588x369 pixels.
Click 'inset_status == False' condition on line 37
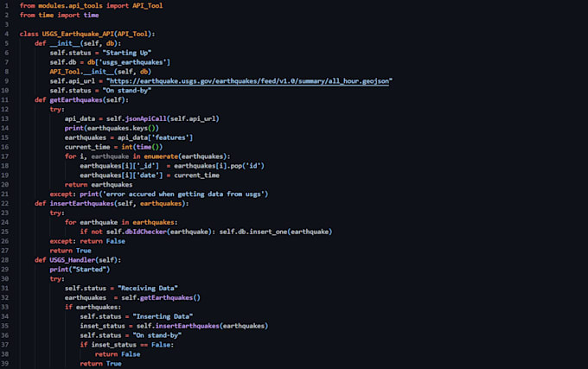pyautogui.click(x=131, y=345)
